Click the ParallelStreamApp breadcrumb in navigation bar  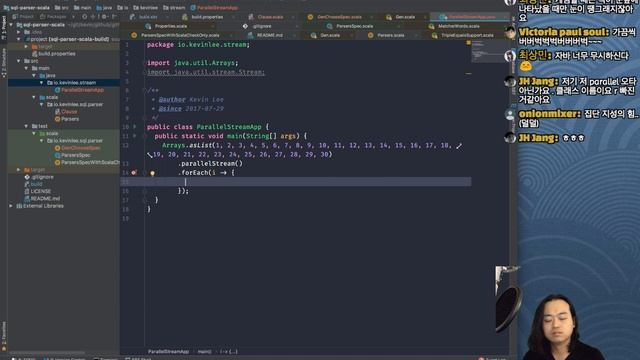(x=214, y=7)
